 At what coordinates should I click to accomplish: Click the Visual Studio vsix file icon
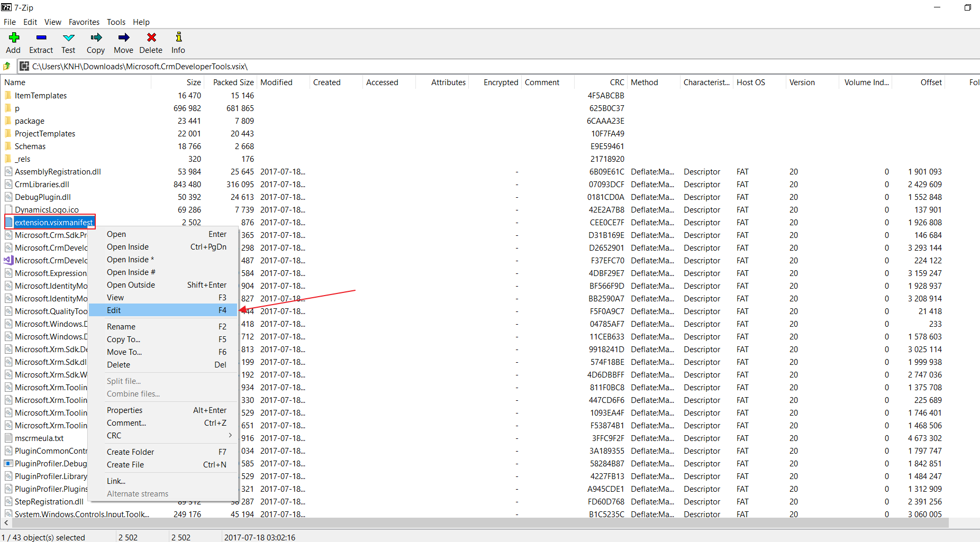[x=8, y=261]
